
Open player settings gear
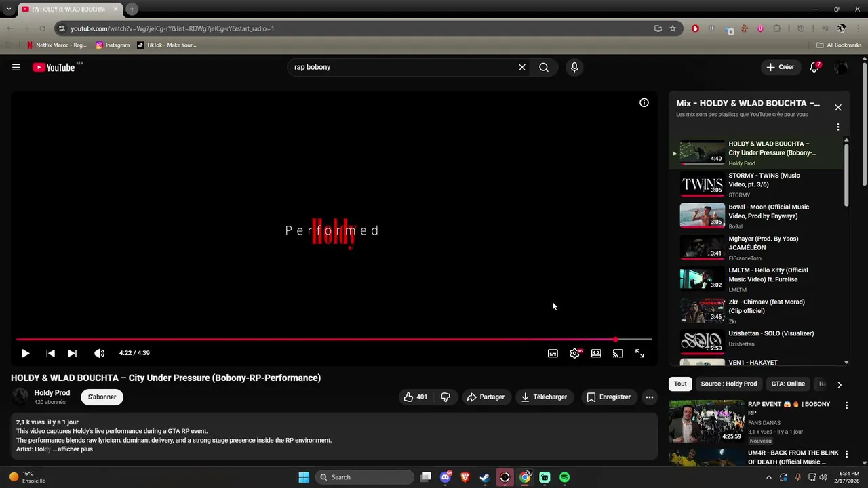click(x=574, y=353)
